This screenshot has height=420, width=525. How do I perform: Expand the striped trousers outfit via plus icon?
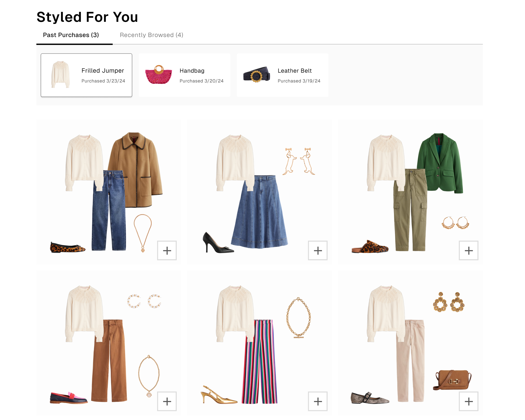pos(318,401)
